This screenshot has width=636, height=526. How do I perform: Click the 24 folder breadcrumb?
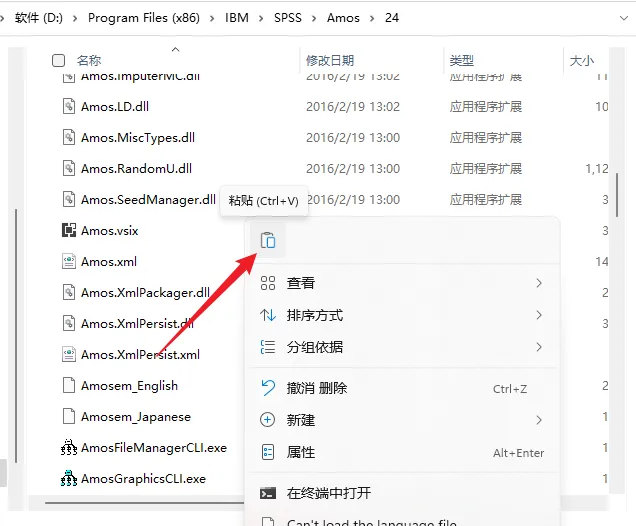pos(392,18)
